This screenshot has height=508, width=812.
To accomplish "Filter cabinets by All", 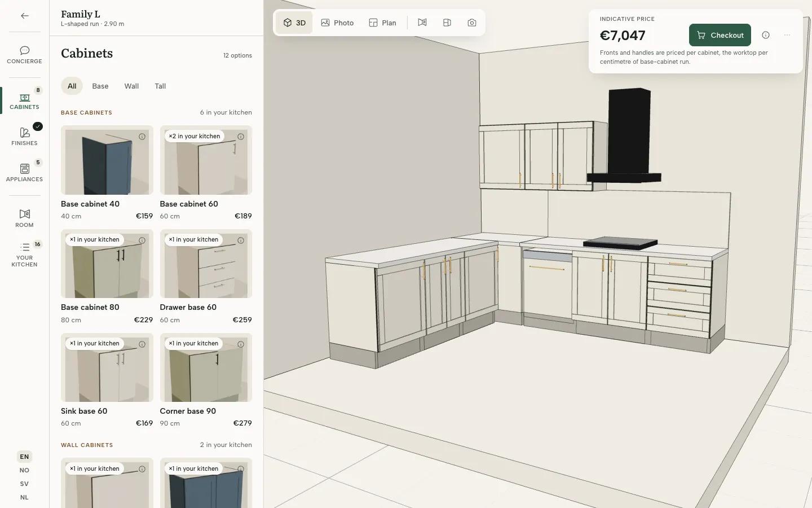I will click(x=72, y=86).
